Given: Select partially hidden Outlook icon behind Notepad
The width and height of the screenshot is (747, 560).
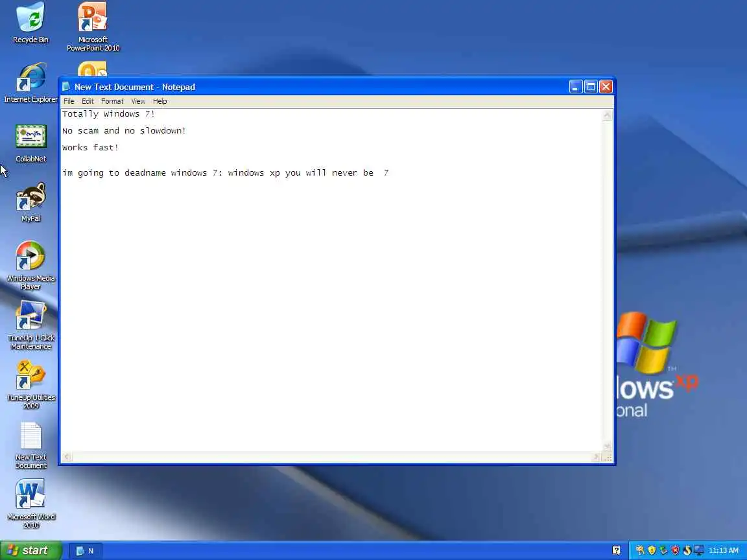Looking at the screenshot, I should (x=93, y=69).
